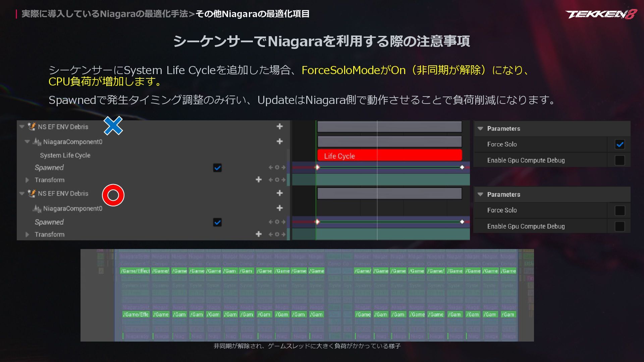The image size is (644, 362).
Task: Click red circle mark beside bottom Debris track
Action: (x=113, y=195)
